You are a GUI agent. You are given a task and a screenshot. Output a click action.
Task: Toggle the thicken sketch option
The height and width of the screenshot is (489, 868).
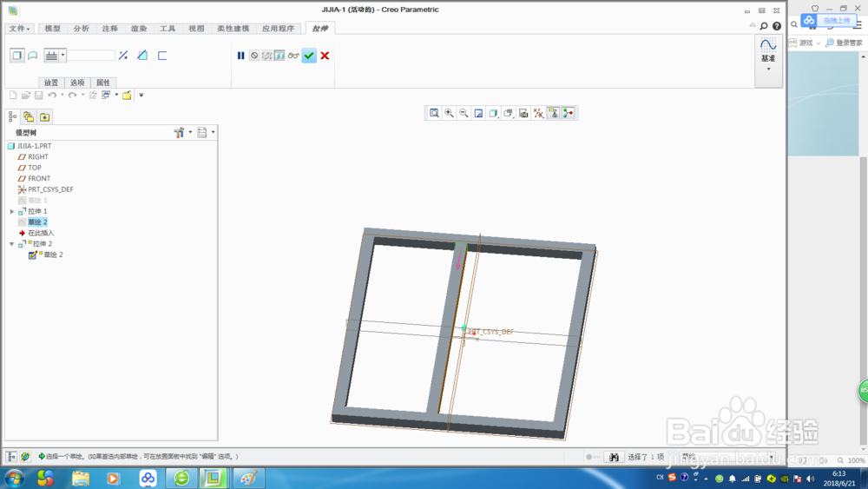[x=162, y=56]
